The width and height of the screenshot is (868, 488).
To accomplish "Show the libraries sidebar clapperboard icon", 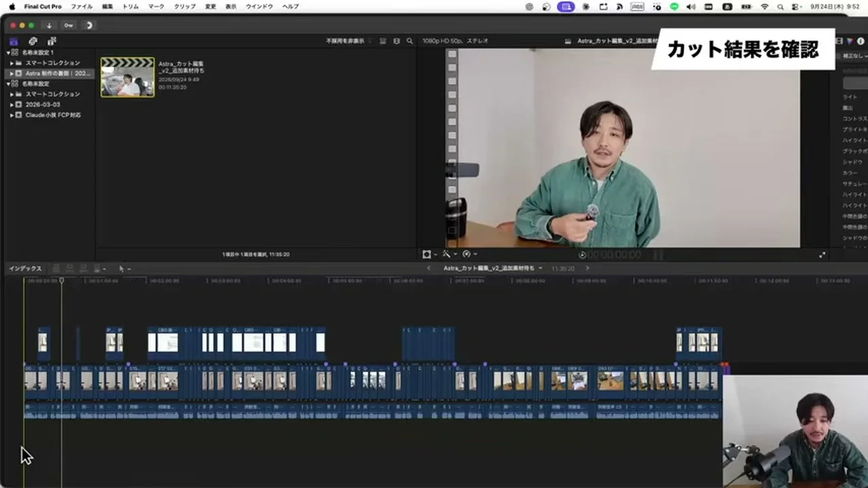I will pos(14,41).
